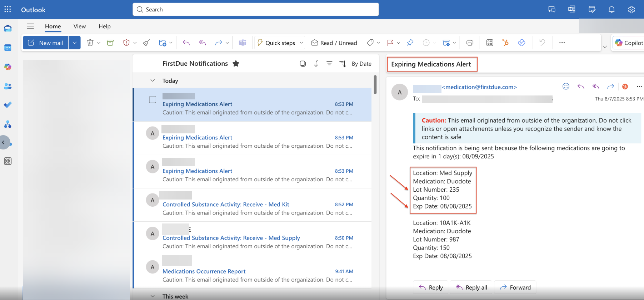Click the Archive icon in toolbar

tap(110, 43)
